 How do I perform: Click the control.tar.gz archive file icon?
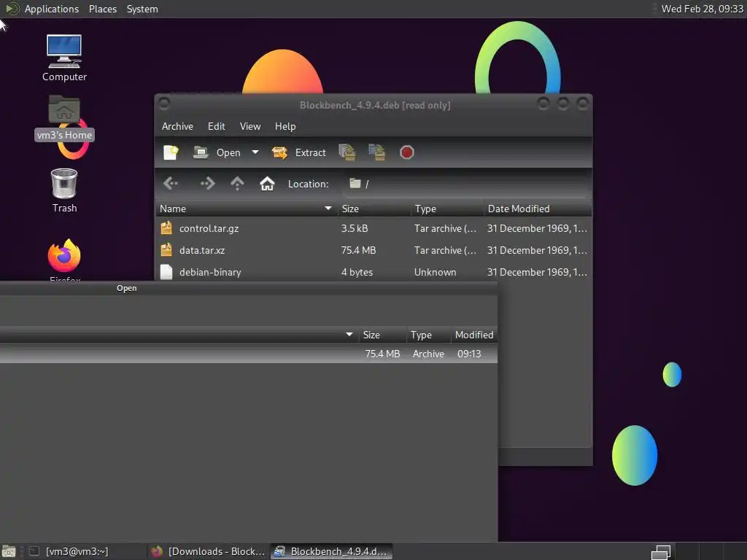coord(166,228)
